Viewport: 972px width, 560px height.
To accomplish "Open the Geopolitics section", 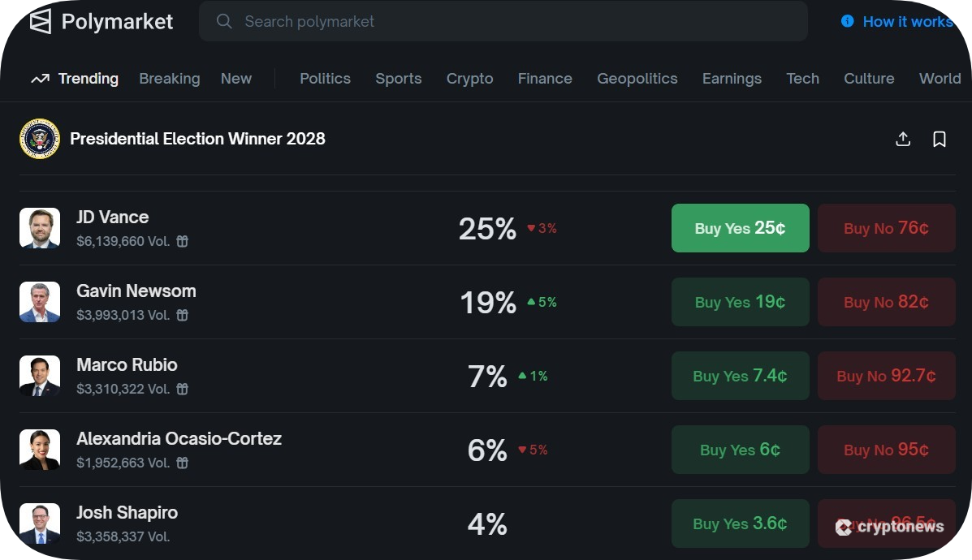I will tap(637, 78).
